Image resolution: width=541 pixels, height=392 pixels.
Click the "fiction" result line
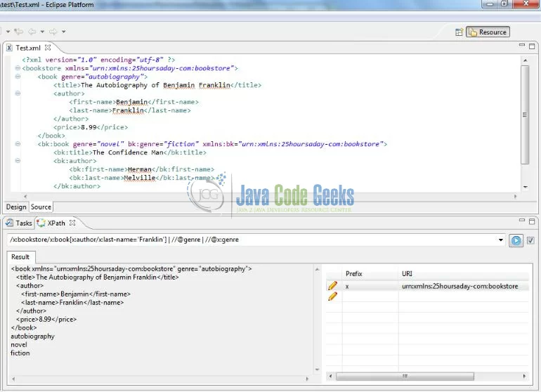click(x=20, y=353)
